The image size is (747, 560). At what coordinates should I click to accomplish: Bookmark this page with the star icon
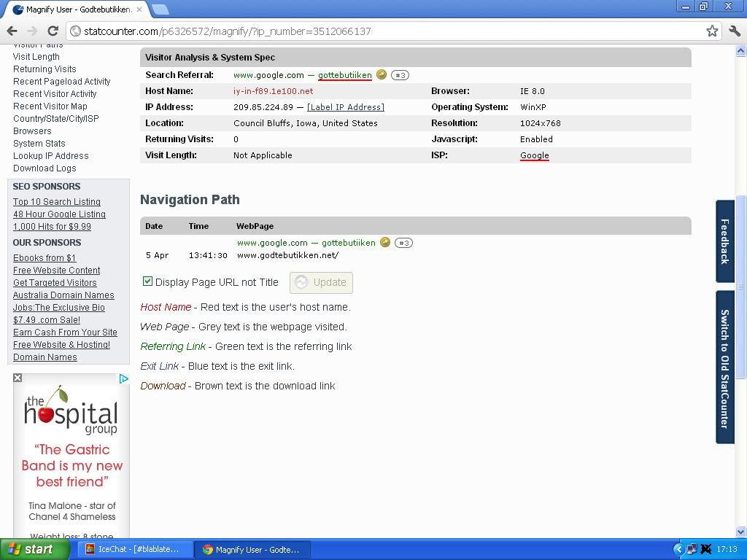click(712, 31)
